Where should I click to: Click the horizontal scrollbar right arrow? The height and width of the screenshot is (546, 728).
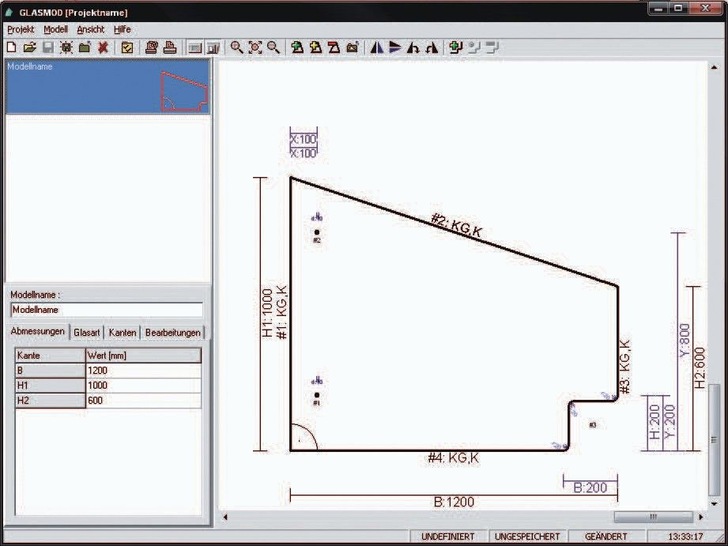tap(701, 517)
